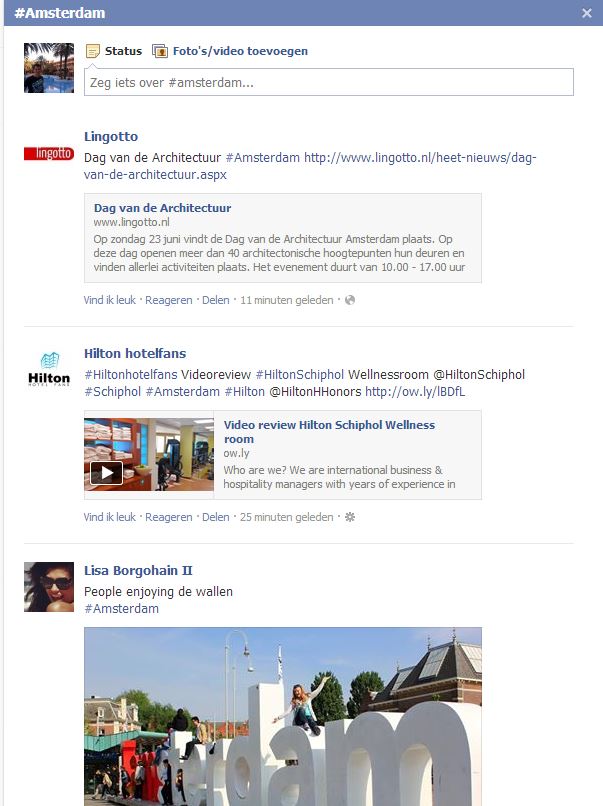Open the Lingotto logo avatar
603x806 pixels.
tap(49, 153)
